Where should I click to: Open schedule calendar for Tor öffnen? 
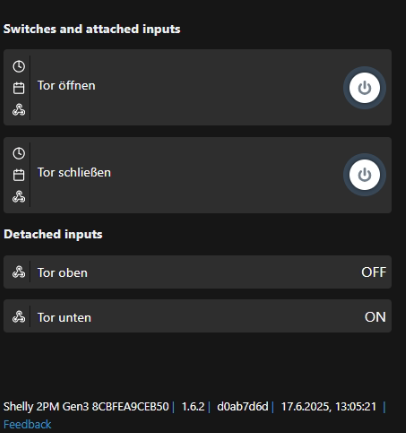[x=19, y=88]
